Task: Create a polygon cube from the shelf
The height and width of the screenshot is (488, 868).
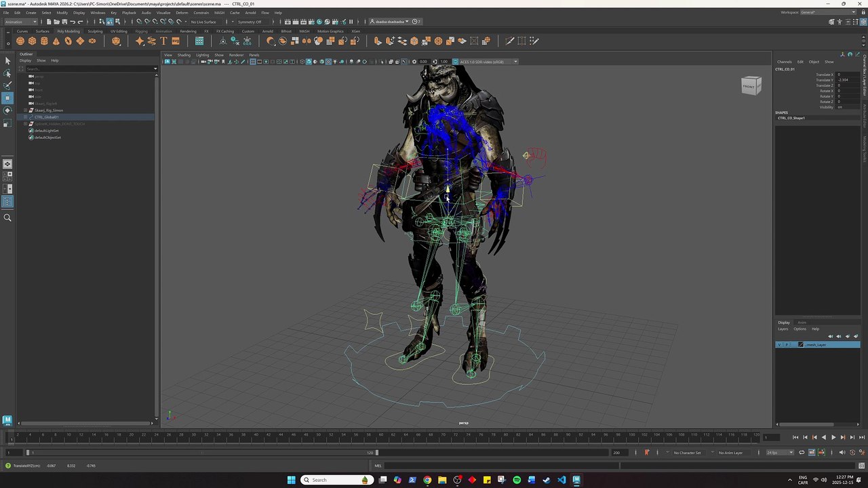Action: coord(32,41)
